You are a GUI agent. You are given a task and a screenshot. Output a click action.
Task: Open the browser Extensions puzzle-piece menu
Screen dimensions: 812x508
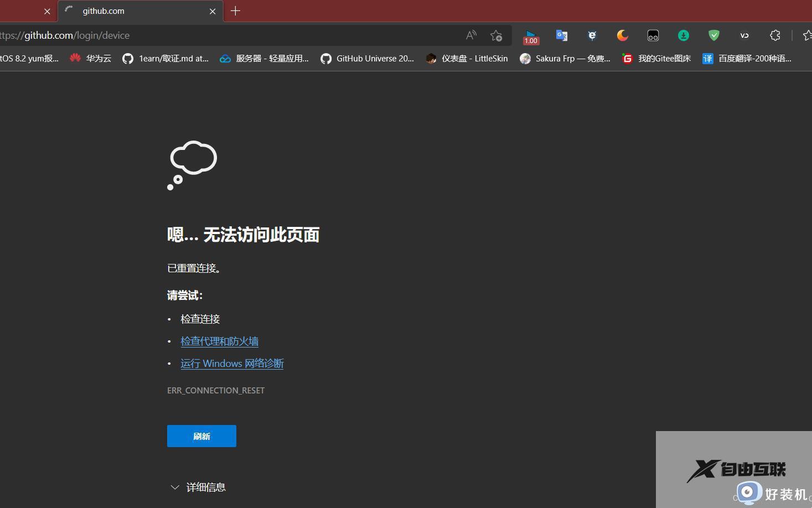point(774,35)
